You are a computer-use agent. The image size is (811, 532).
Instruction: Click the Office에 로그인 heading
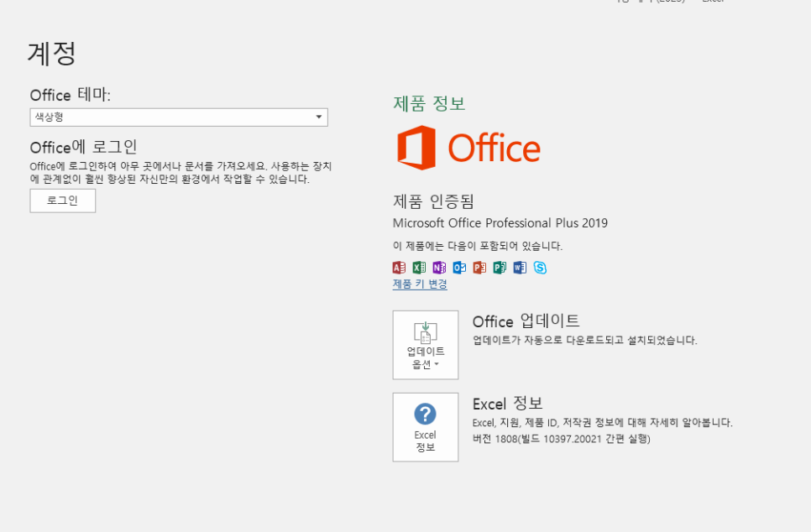pyautogui.click(x=83, y=147)
